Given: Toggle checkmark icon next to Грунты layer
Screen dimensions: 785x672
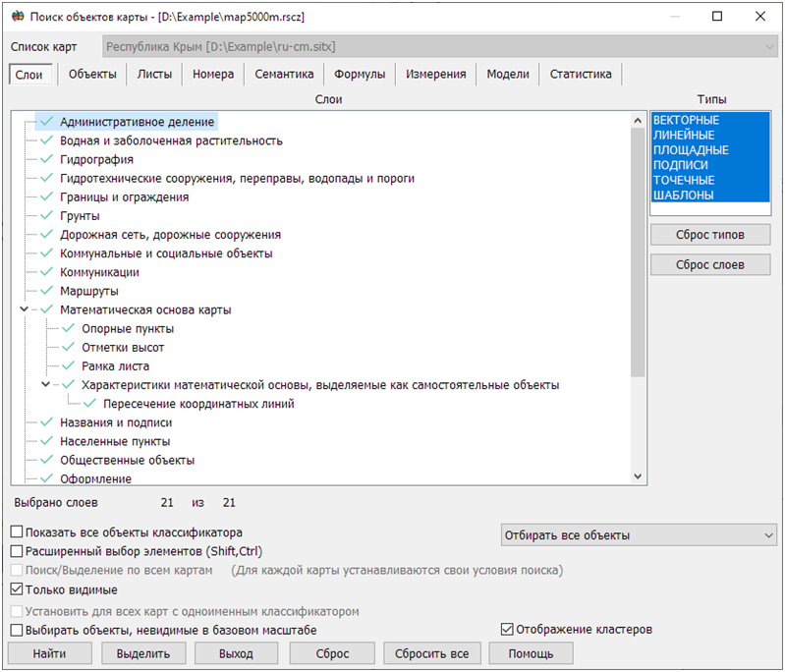Looking at the screenshot, I should click(x=46, y=216).
